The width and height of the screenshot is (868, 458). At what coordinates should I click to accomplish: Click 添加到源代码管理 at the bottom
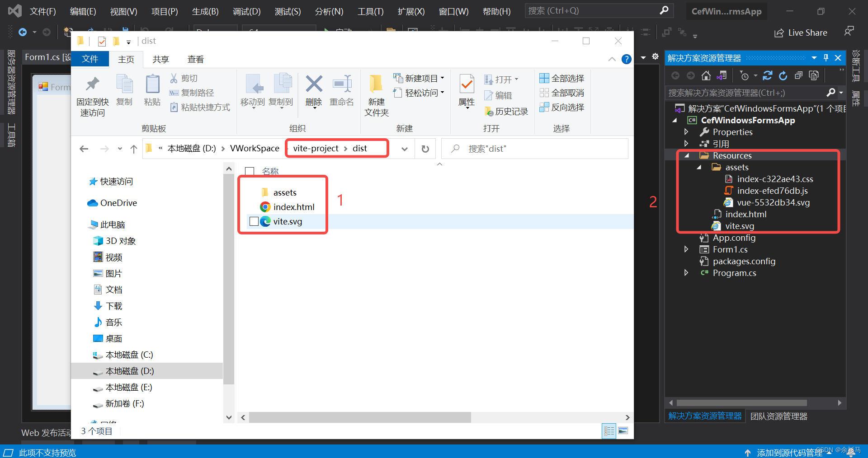(x=789, y=452)
